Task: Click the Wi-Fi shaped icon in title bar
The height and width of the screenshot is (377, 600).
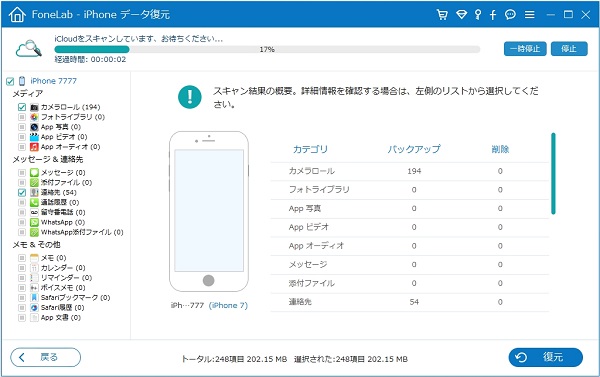Action: [461, 15]
